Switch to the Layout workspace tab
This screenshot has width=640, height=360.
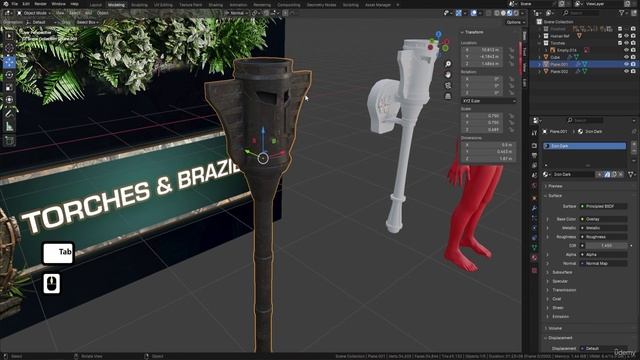point(96,5)
